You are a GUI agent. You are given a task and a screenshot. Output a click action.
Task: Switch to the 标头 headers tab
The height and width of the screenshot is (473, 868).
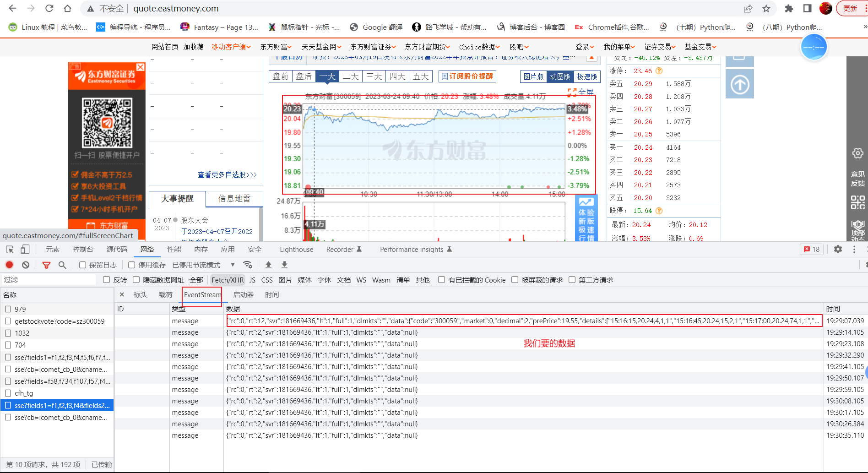[x=141, y=295]
